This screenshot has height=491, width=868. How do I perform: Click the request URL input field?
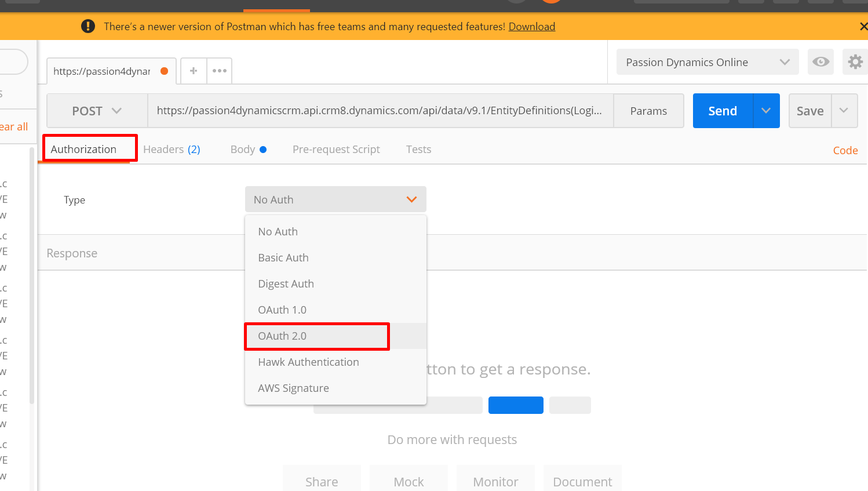click(380, 111)
